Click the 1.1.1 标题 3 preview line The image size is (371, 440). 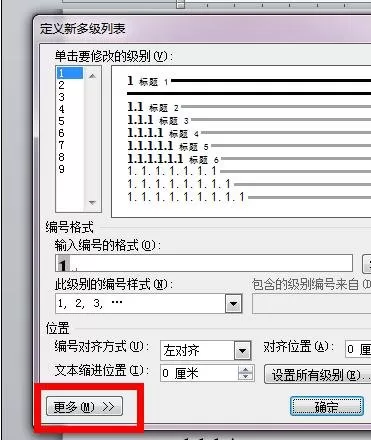tap(249, 120)
